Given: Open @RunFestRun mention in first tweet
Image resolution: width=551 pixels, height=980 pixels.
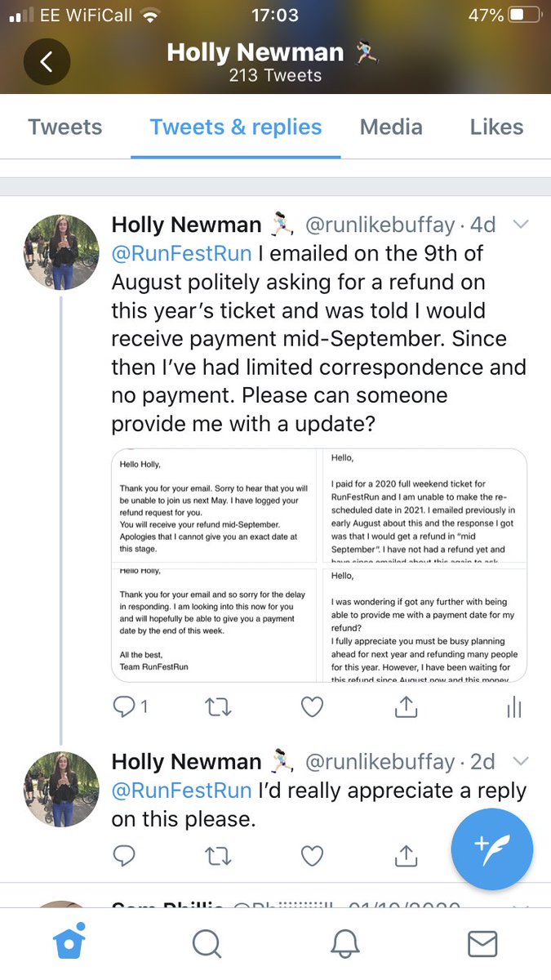Looking at the screenshot, I should pos(181,254).
